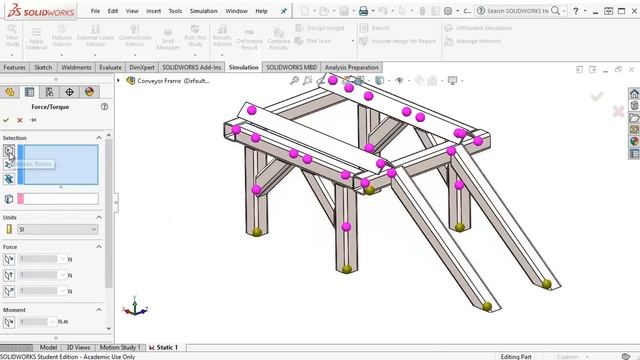The image size is (640, 360).
Task: Open the Display Style cube icon
Action: pos(379,80)
